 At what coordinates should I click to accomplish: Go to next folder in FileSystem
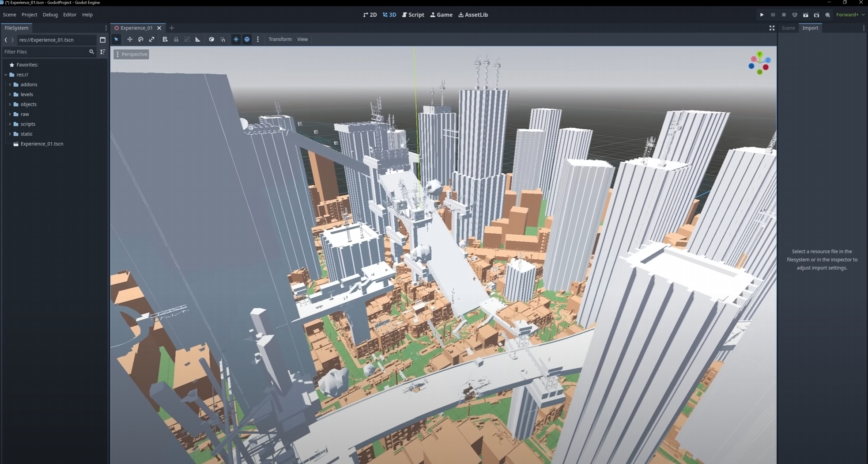click(x=12, y=40)
